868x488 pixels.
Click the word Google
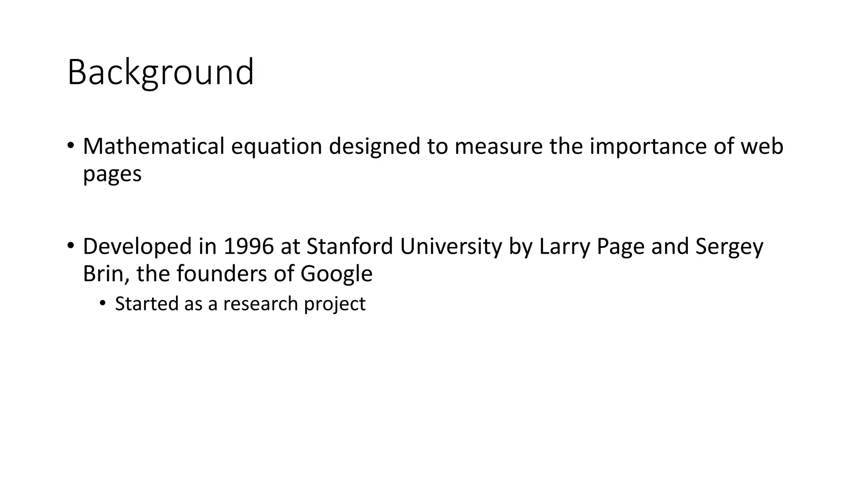[x=336, y=274]
